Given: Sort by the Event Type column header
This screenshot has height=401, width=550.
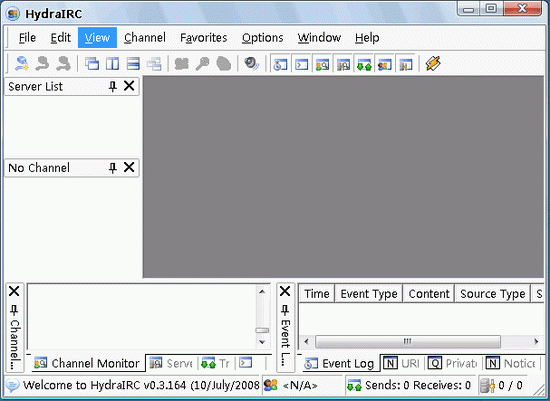Looking at the screenshot, I should coord(369,293).
